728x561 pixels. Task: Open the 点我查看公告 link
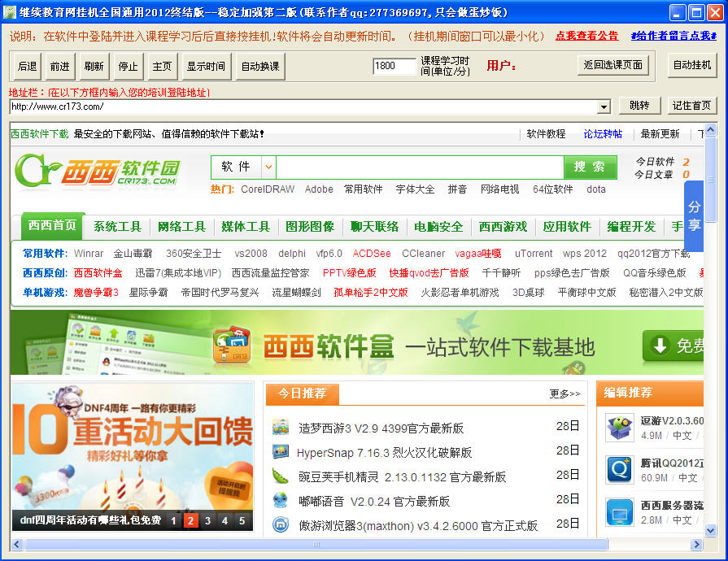click(586, 36)
